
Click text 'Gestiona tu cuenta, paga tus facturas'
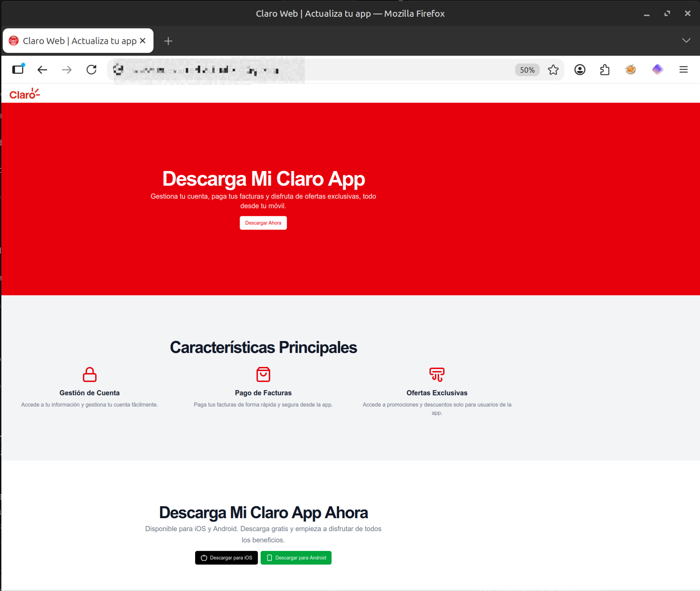(207, 196)
